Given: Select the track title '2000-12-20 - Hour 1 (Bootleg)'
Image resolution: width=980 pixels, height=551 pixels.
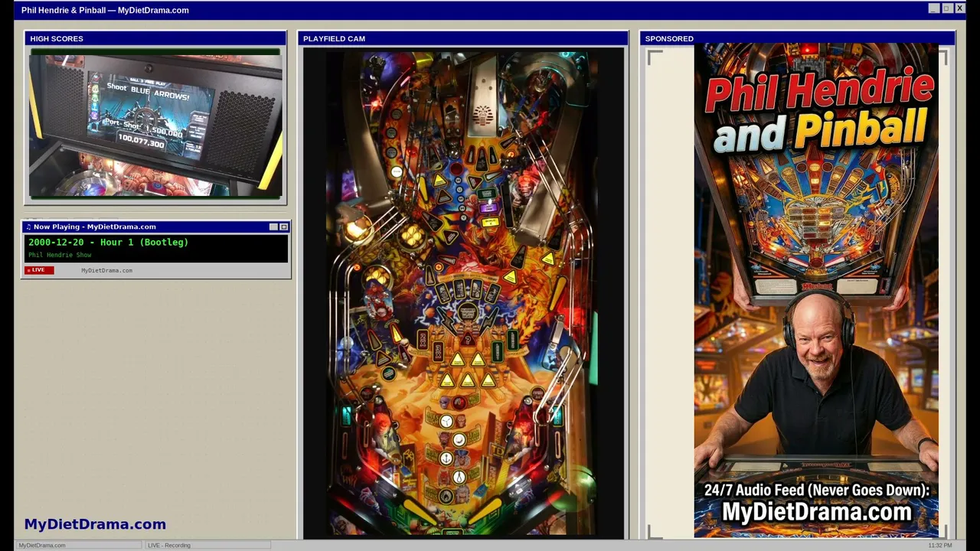Looking at the screenshot, I should (x=108, y=243).
